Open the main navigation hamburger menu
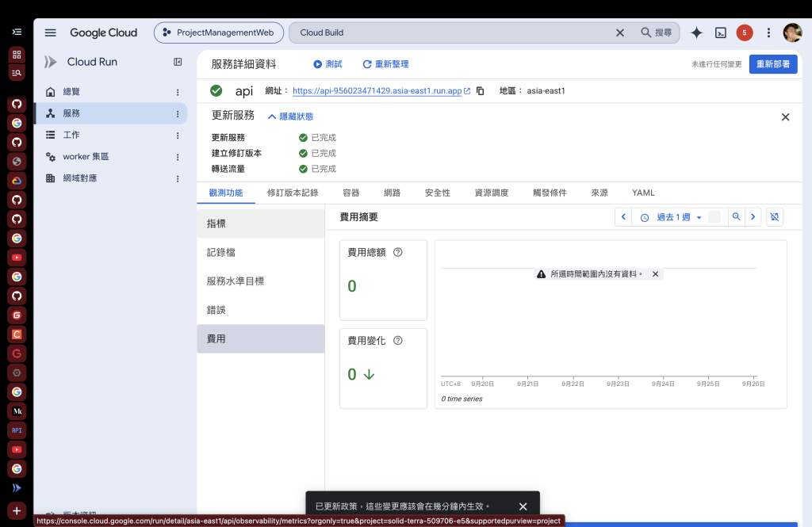Screen dimensions: 812x527 50,32
